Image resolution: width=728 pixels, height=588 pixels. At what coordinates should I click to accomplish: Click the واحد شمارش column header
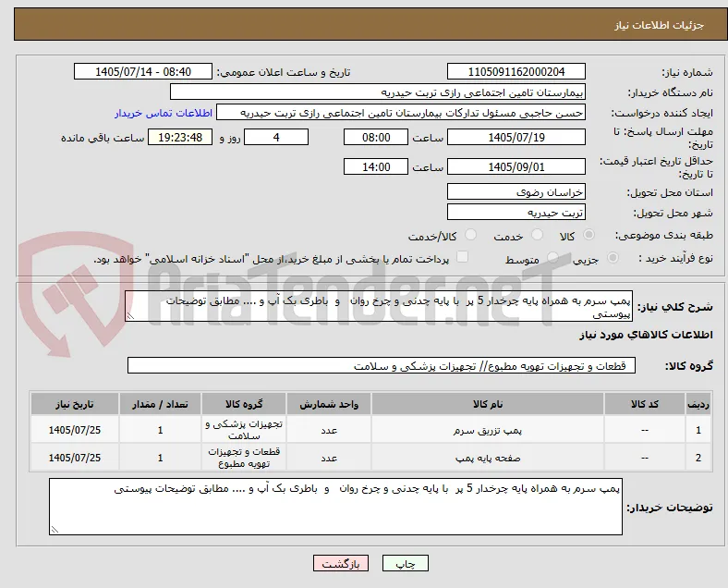click(x=329, y=404)
